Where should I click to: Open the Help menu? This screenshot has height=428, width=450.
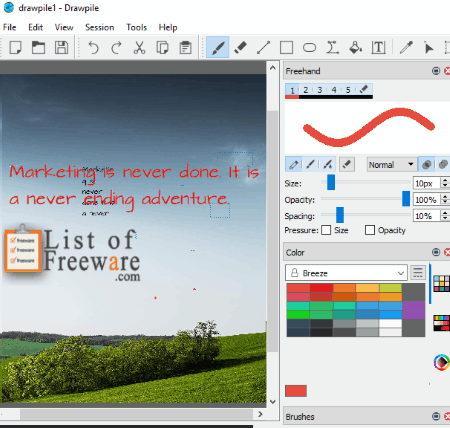click(168, 27)
